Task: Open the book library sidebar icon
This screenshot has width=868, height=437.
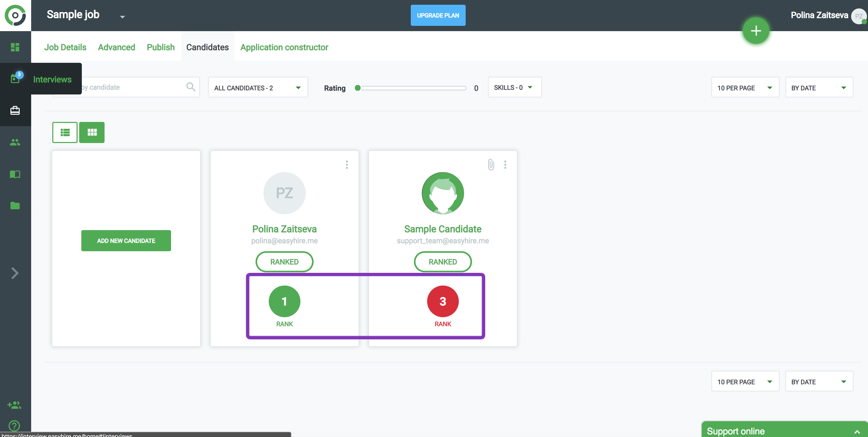Action: (15, 174)
